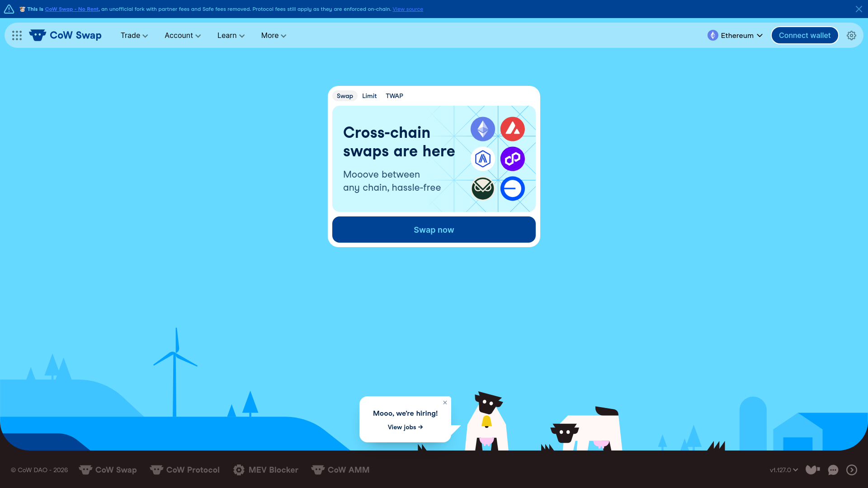Screen dimensions: 868x488
Task: Click the CoW Swap logo in header
Action: point(66,35)
